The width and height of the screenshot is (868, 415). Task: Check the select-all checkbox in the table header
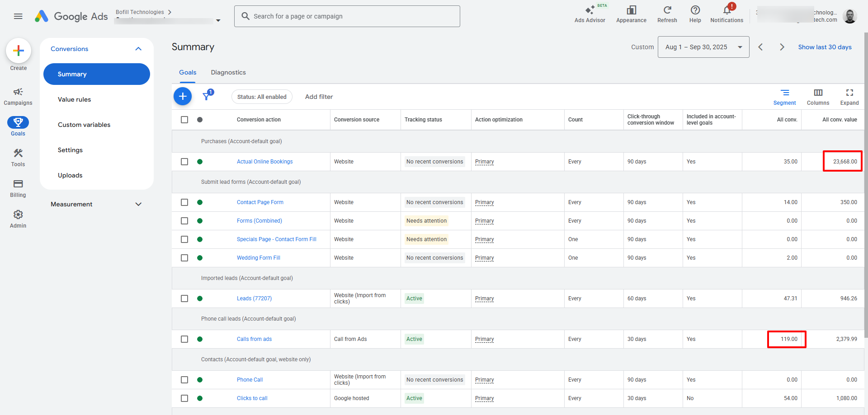click(184, 119)
